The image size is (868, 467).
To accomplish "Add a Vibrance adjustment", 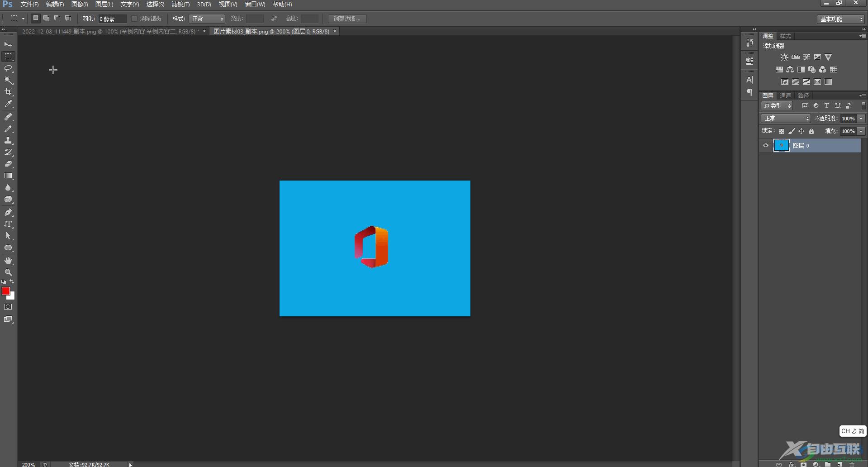I will pyautogui.click(x=828, y=57).
